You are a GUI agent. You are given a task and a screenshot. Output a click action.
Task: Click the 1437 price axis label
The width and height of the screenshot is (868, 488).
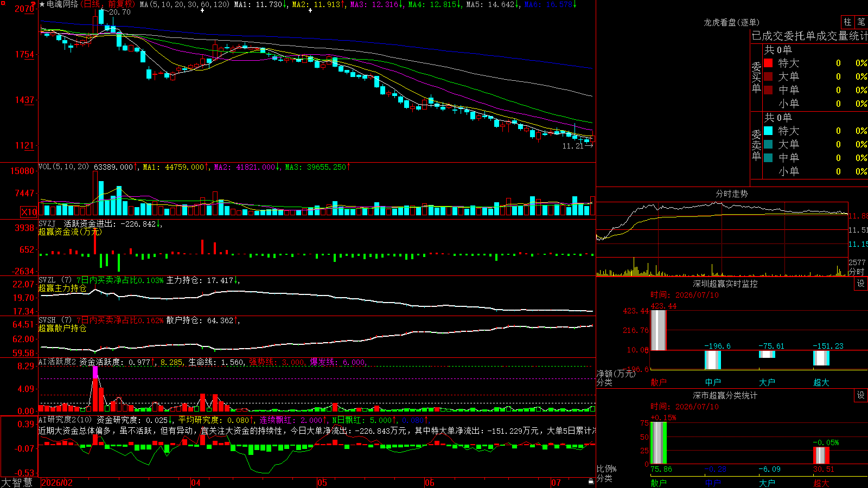24,100
